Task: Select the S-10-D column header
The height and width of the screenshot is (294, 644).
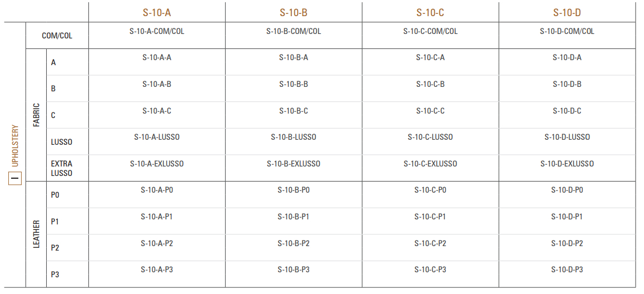Action: (x=567, y=12)
